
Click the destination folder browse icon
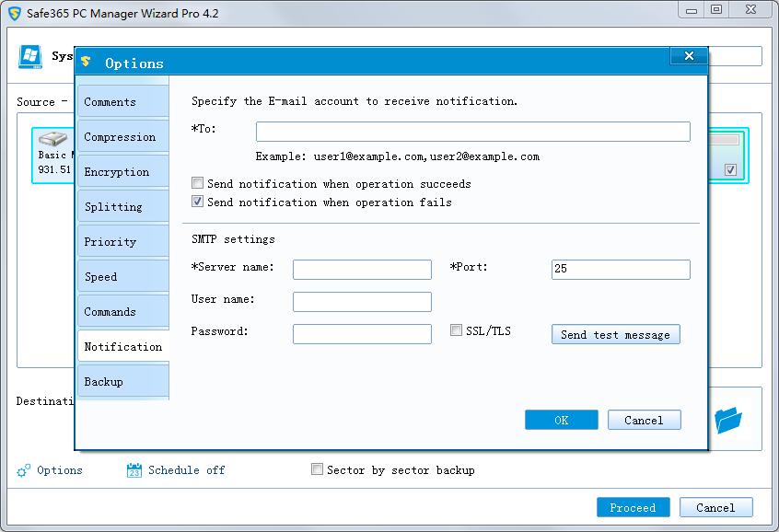tap(728, 421)
